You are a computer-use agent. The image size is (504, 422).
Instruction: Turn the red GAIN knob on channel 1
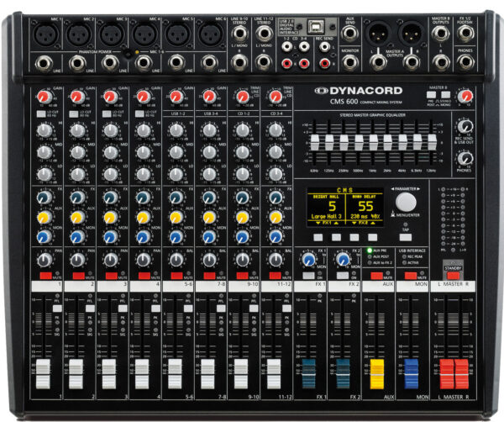pos(41,99)
